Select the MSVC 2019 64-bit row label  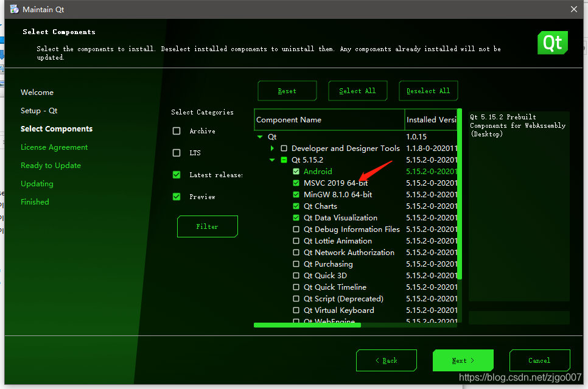tap(335, 183)
